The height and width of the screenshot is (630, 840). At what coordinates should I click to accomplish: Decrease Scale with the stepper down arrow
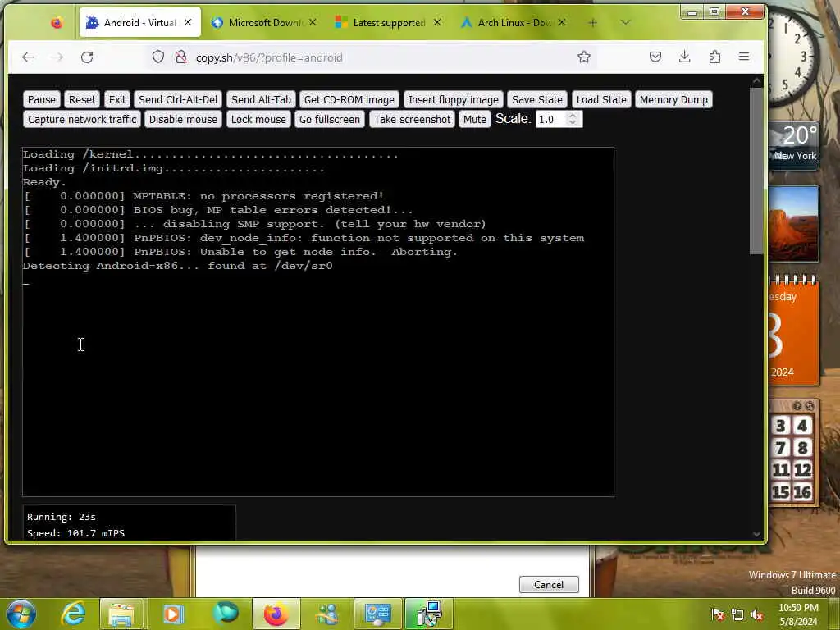coord(573,123)
